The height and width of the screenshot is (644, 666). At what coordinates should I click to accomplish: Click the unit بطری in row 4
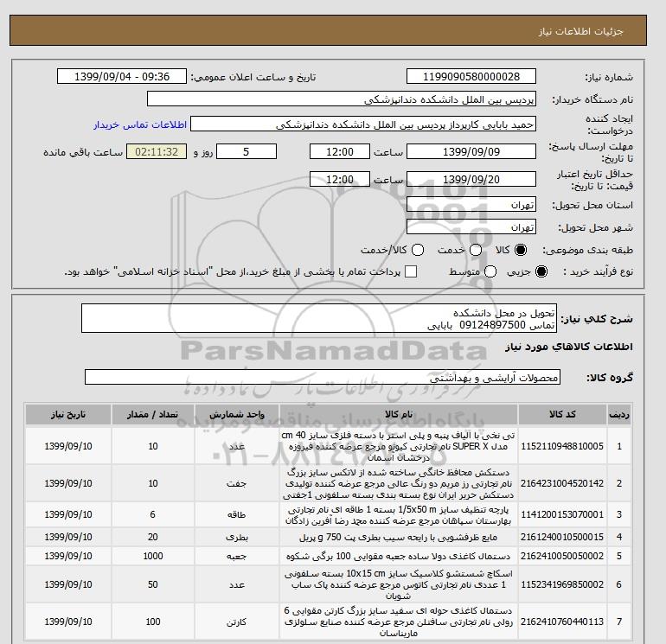[237, 537]
